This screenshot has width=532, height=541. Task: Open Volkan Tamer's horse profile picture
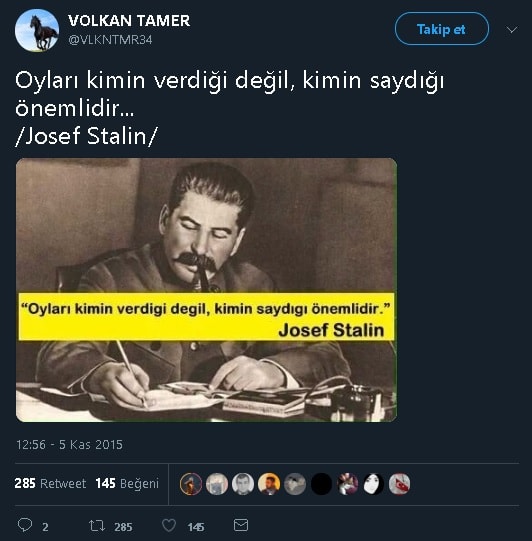(37, 31)
